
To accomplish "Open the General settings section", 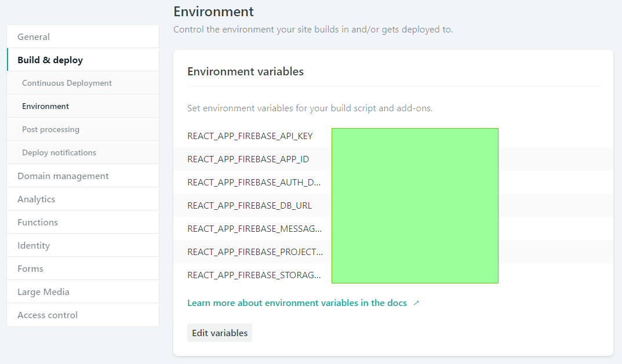I will (83, 37).
